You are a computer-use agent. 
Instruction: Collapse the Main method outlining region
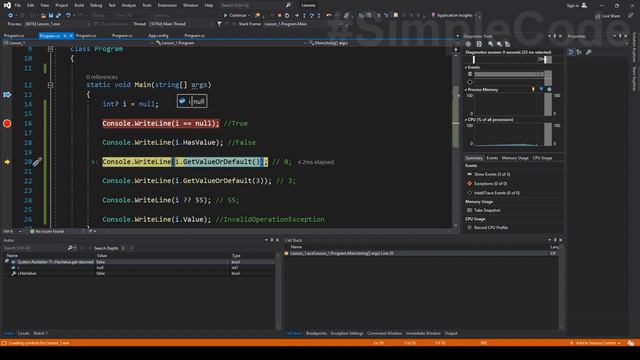click(50, 85)
